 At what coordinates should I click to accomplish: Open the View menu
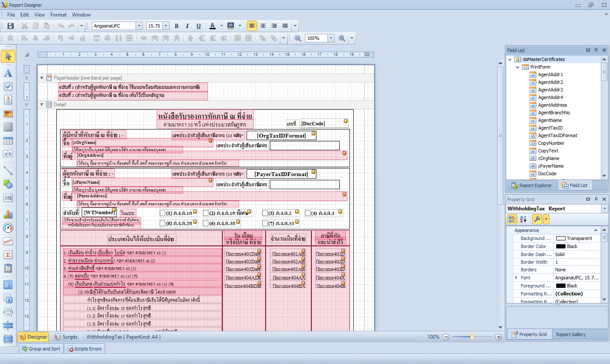pos(40,14)
